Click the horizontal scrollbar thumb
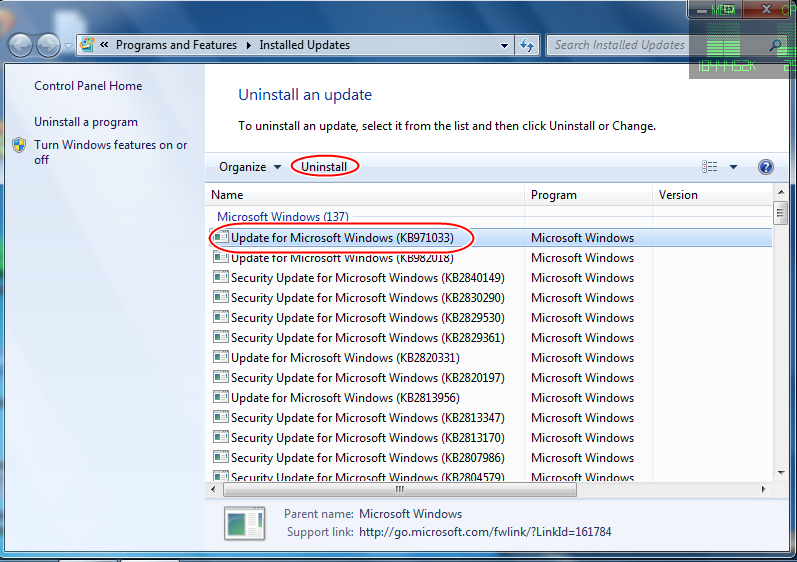Viewport: 797px width, 562px height. 400,489
